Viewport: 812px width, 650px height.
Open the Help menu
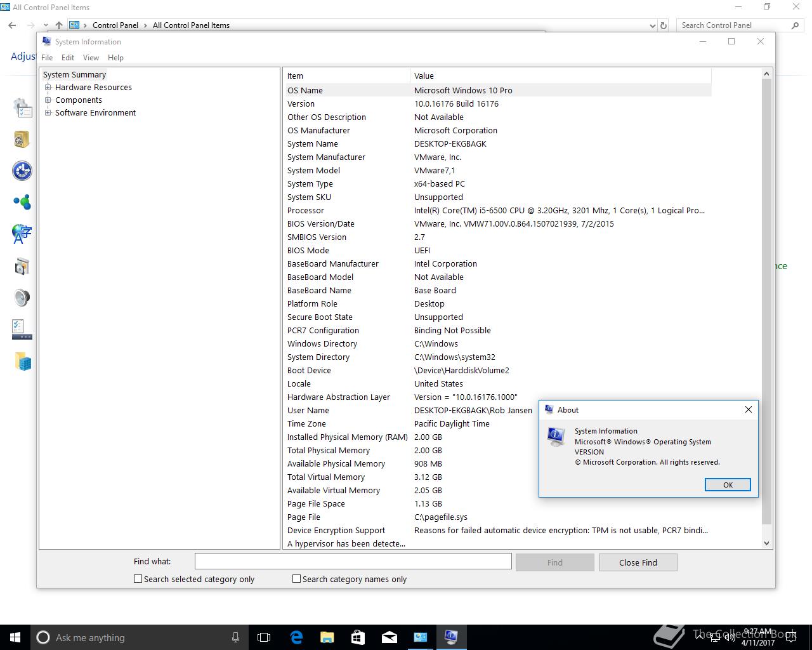point(115,58)
